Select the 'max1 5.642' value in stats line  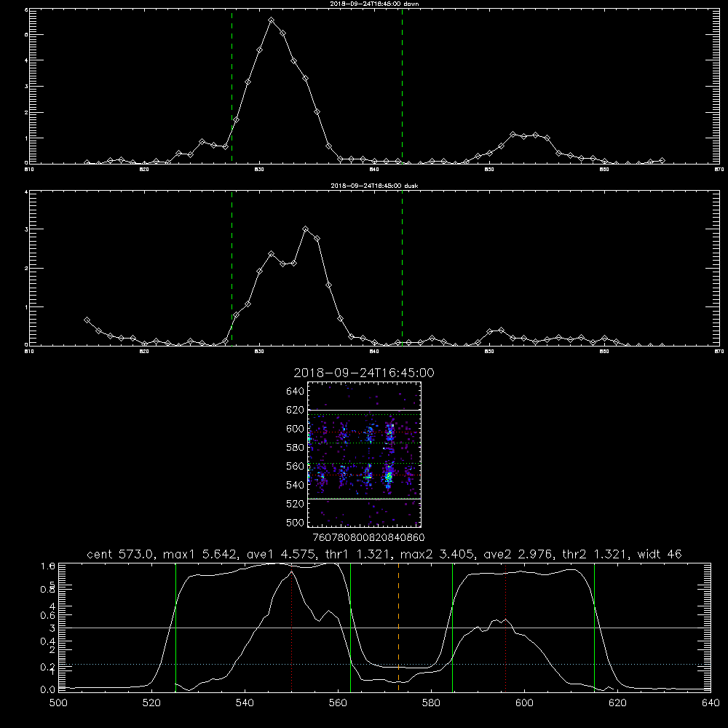(201, 554)
